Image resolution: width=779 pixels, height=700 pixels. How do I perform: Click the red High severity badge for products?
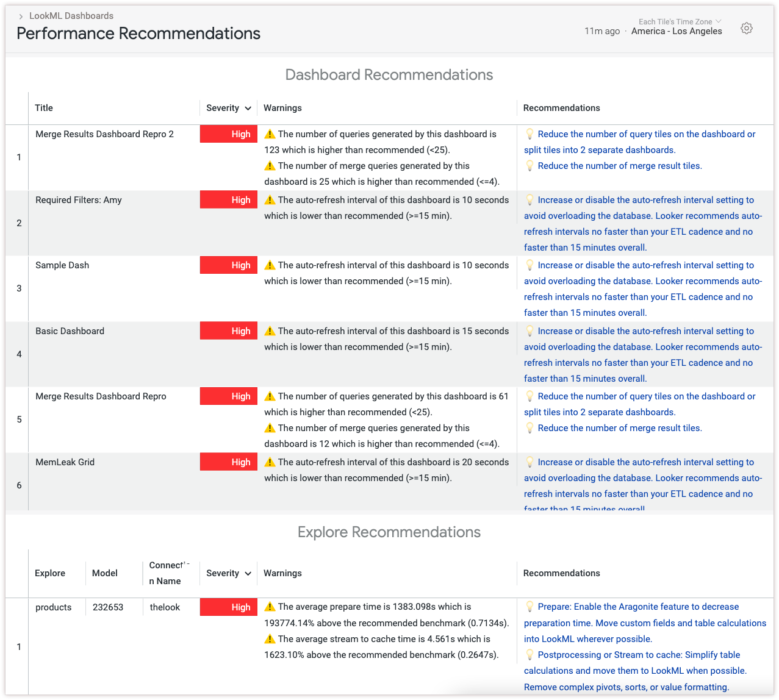tap(229, 607)
